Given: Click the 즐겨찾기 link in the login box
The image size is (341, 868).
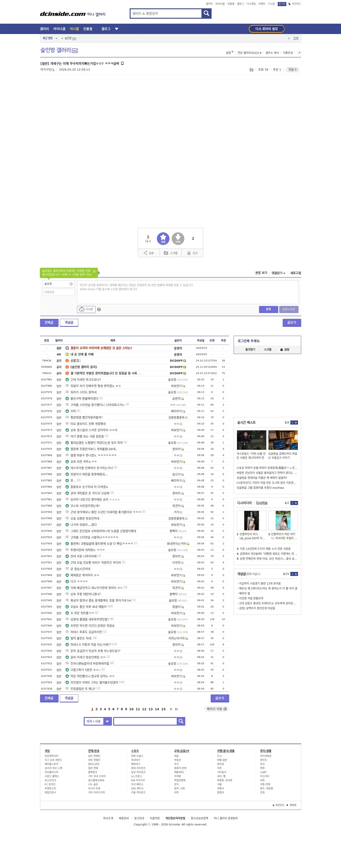Looking at the screenshot, I should pos(250,349).
